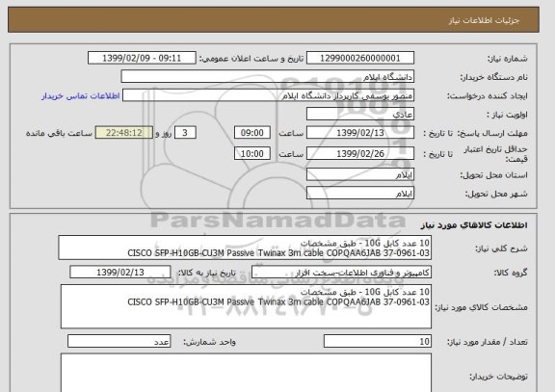Click the delivery province field ایلام
The width and height of the screenshot is (555, 392).
360,174
